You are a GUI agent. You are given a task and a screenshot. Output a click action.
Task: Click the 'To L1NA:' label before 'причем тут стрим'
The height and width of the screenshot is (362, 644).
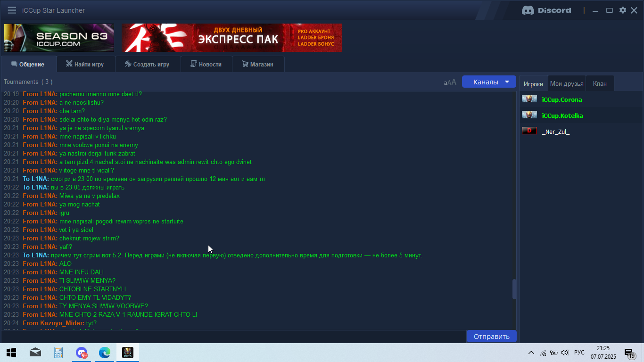click(x=36, y=255)
